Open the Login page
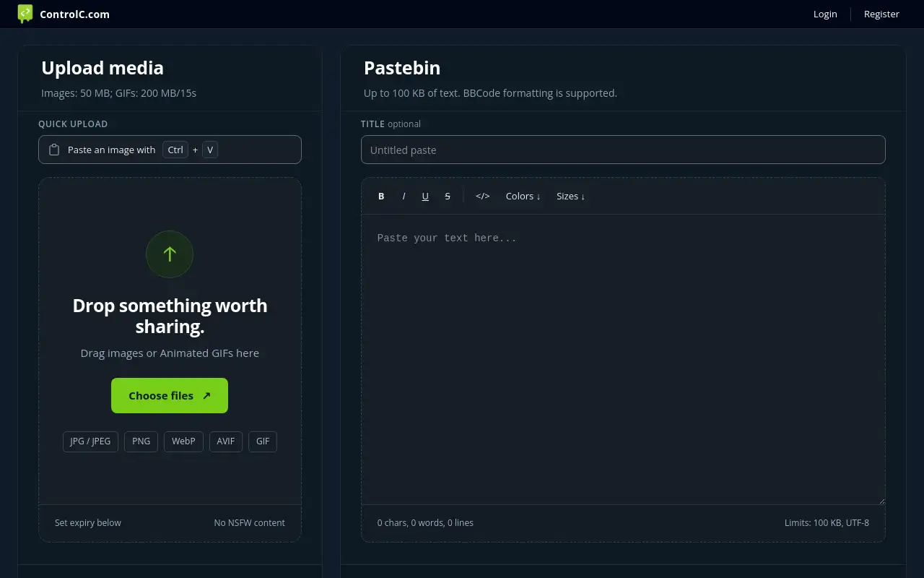Screen dimensions: 924x578 (825, 14)
